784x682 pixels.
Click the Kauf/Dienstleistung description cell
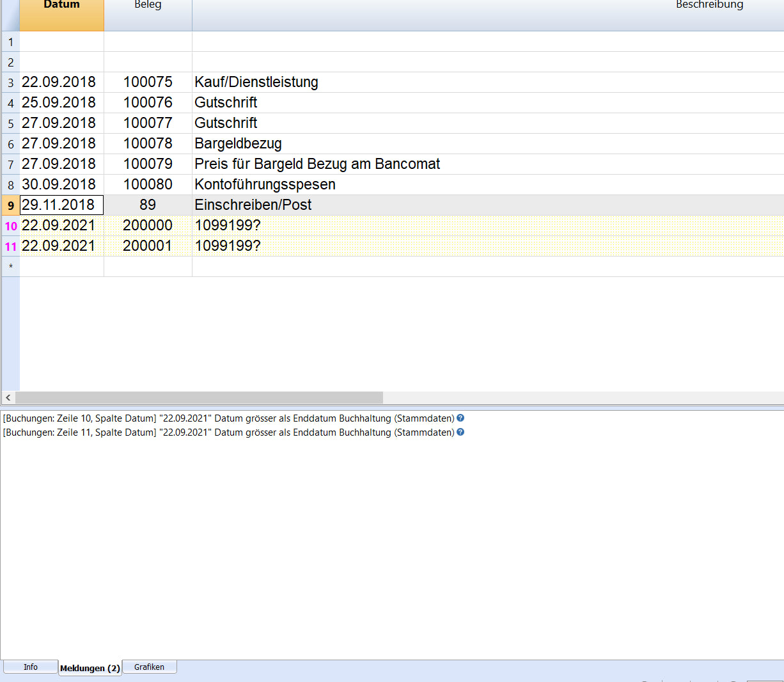tap(256, 83)
